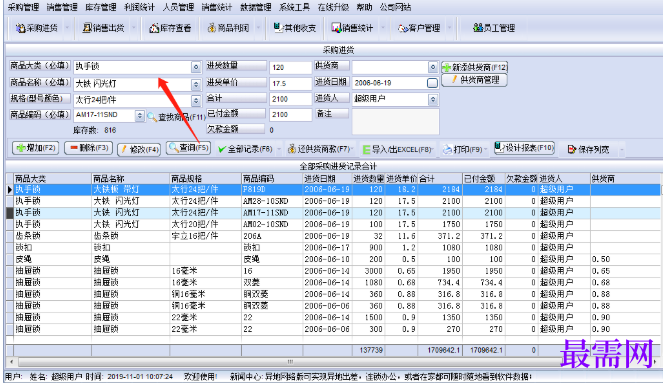
Task: Click the 备注 remarks text area
Action: (395, 122)
